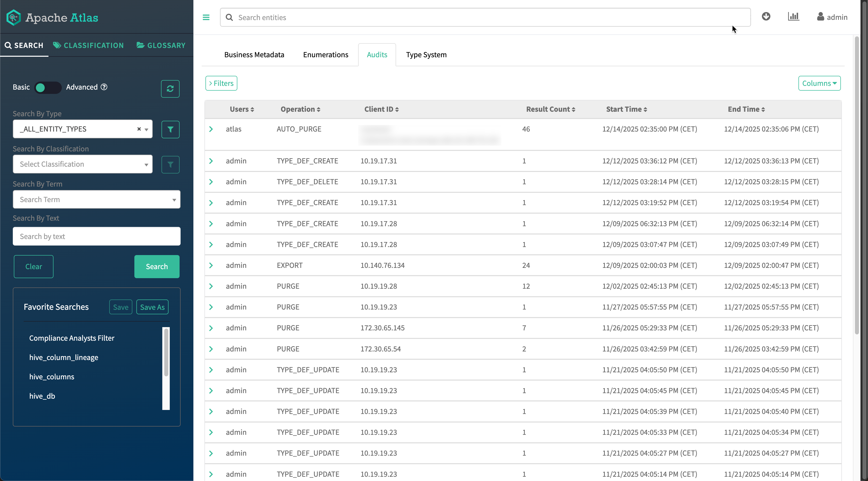Click the Search entities input field

[x=485, y=17]
